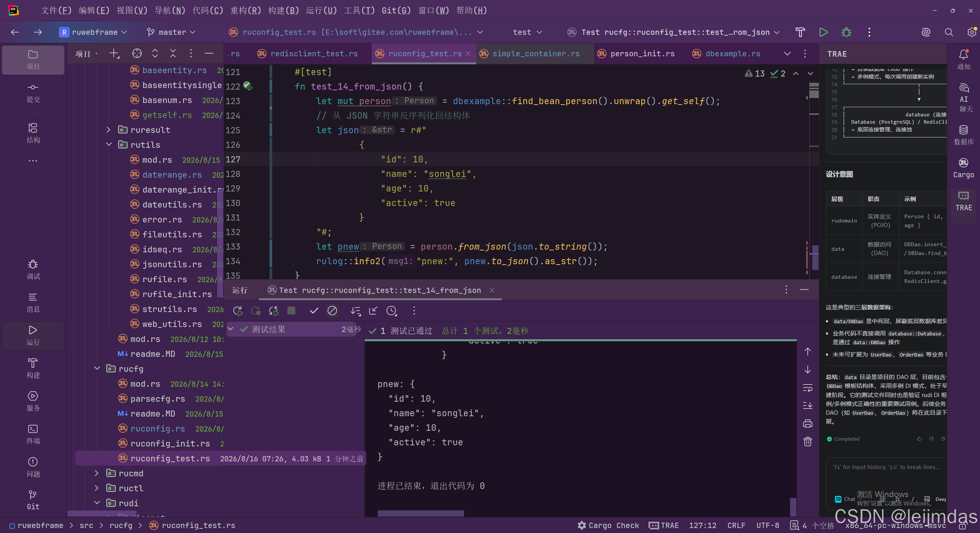Click gutter run icon at line 122
The width and height of the screenshot is (980, 533).
point(248,86)
